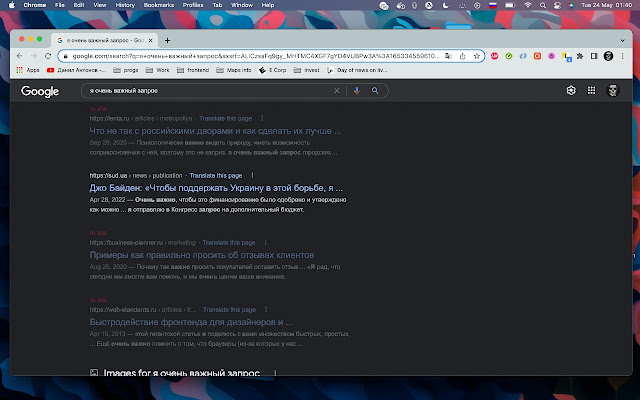
Task: Bookmark this page with star icon
Action: click(476, 56)
